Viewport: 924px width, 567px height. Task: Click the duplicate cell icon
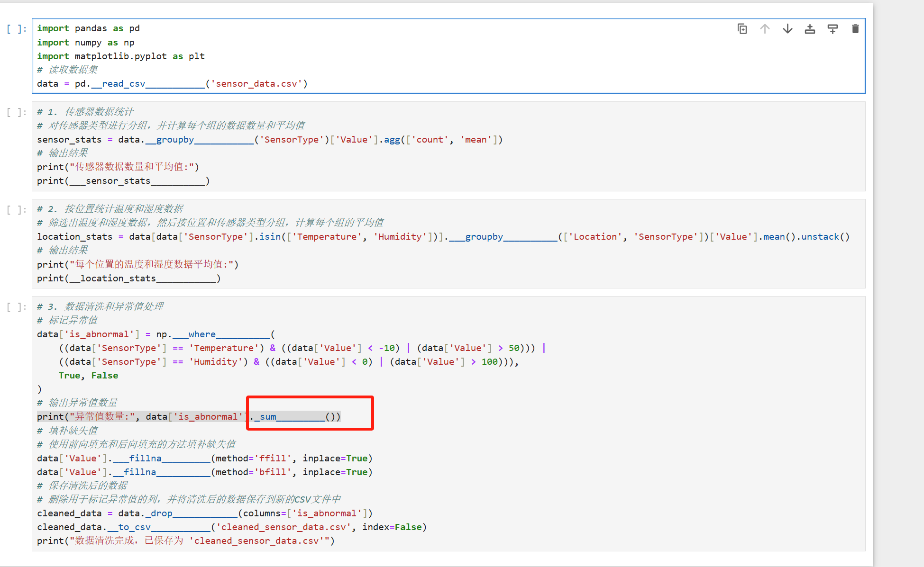pos(742,29)
